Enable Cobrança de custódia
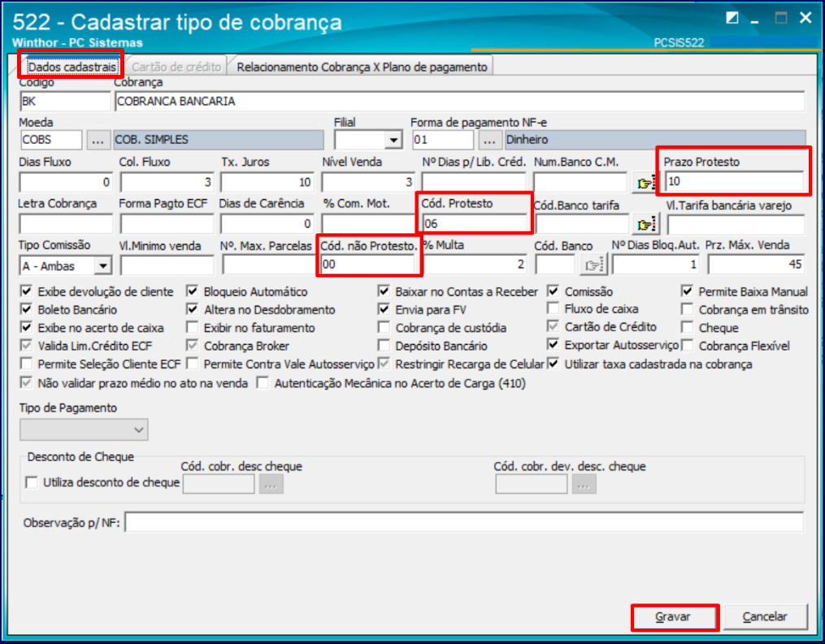Screen dimensions: 825x644 (384, 327)
